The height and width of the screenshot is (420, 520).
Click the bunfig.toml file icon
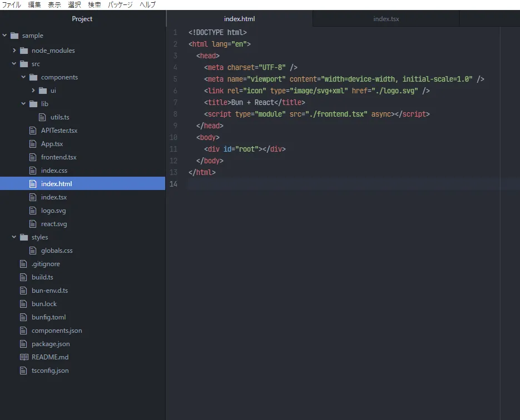coord(23,317)
